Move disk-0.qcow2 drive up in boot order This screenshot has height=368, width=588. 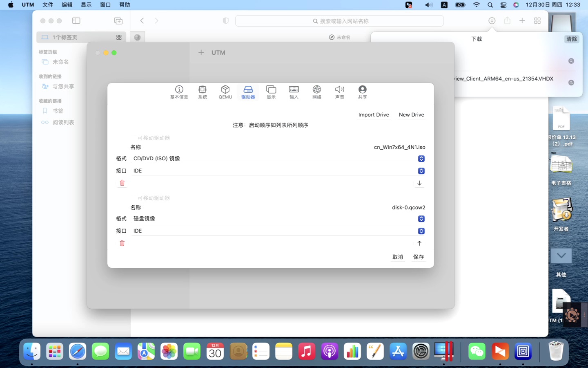[x=419, y=243]
